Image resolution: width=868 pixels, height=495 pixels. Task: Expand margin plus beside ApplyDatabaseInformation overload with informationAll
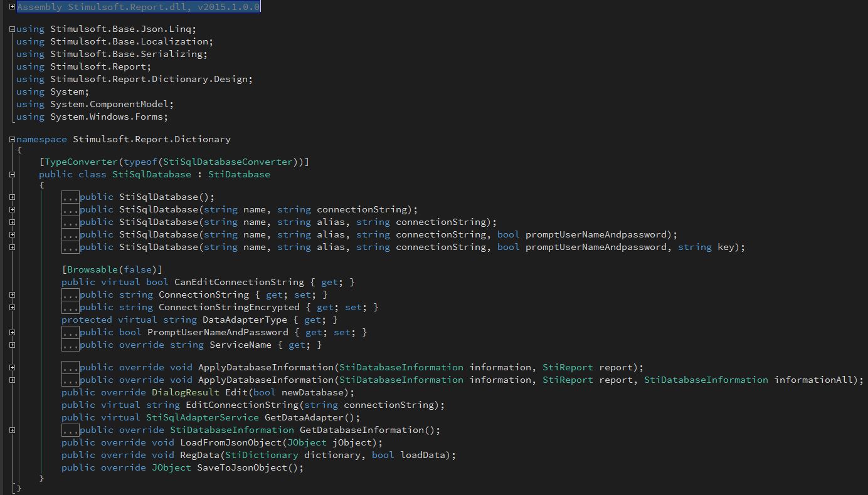point(12,380)
